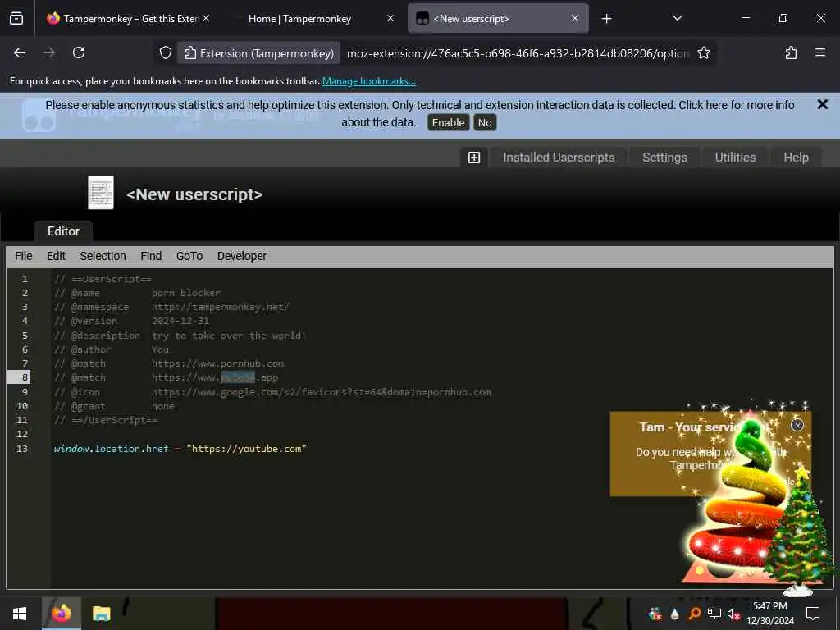Image resolution: width=840 pixels, height=630 pixels.
Task: Click line number 8 in the gutter
Action: point(25,377)
